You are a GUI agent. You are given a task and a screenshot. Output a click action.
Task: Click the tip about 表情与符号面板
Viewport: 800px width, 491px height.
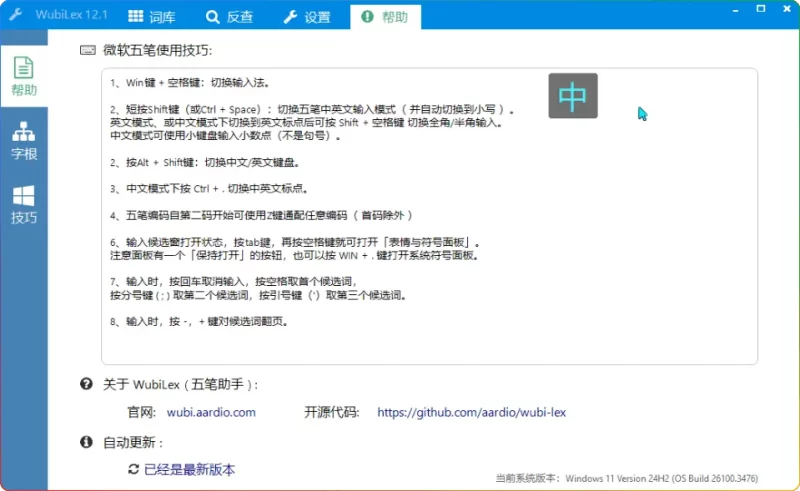[x=295, y=242]
